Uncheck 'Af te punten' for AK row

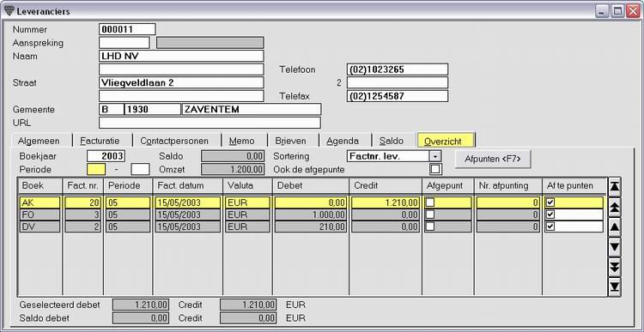(550, 202)
